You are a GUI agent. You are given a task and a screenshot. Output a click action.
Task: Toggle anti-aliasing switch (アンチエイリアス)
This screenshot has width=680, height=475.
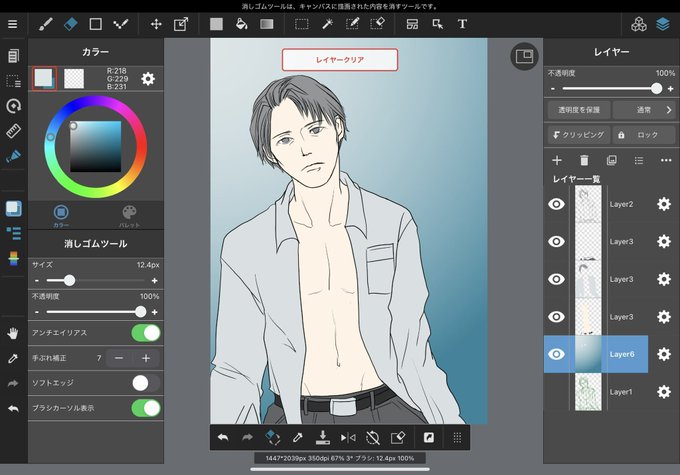click(146, 333)
